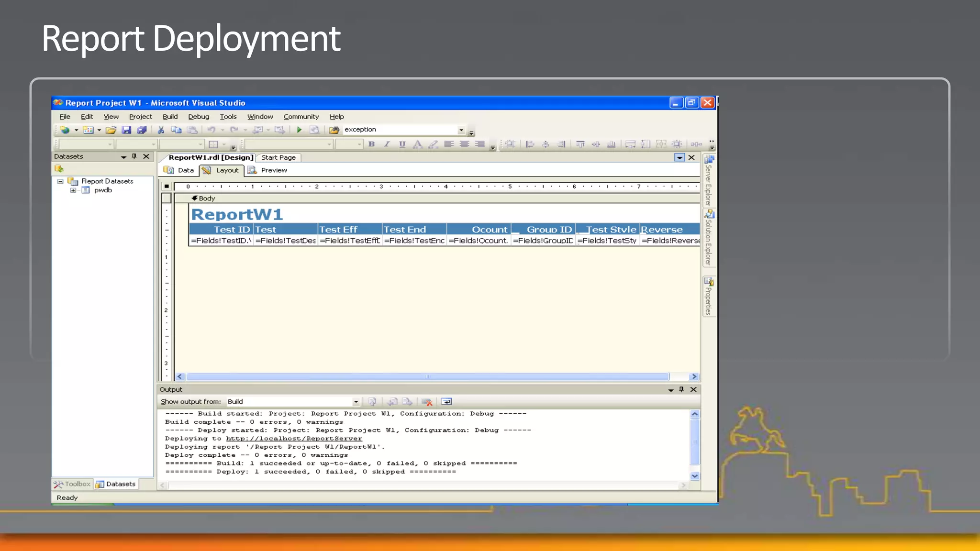Toggle Word Wrap in Output panel

tap(446, 402)
